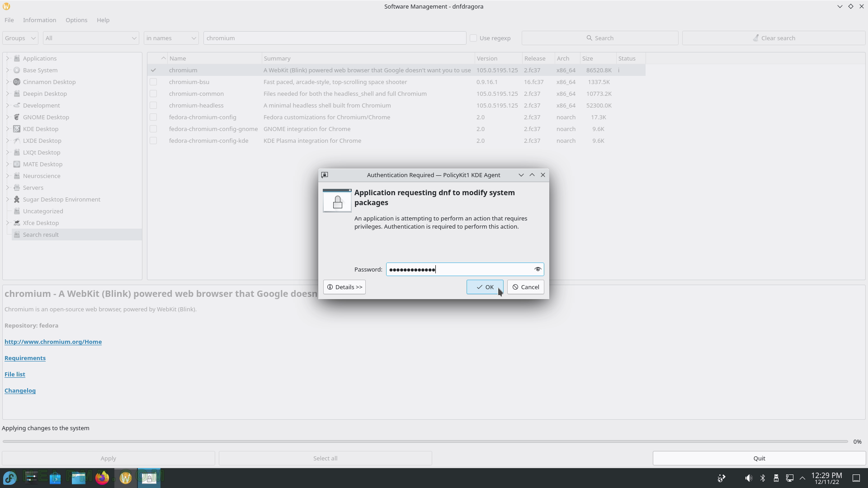Click the GNOME Desktop footprint icon
Image resolution: width=868 pixels, height=488 pixels.
pyautogui.click(x=17, y=117)
